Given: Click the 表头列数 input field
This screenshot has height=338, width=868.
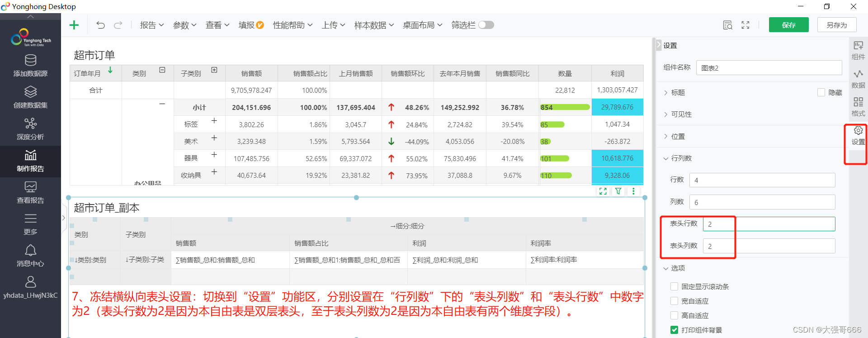Looking at the screenshot, I should [769, 246].
